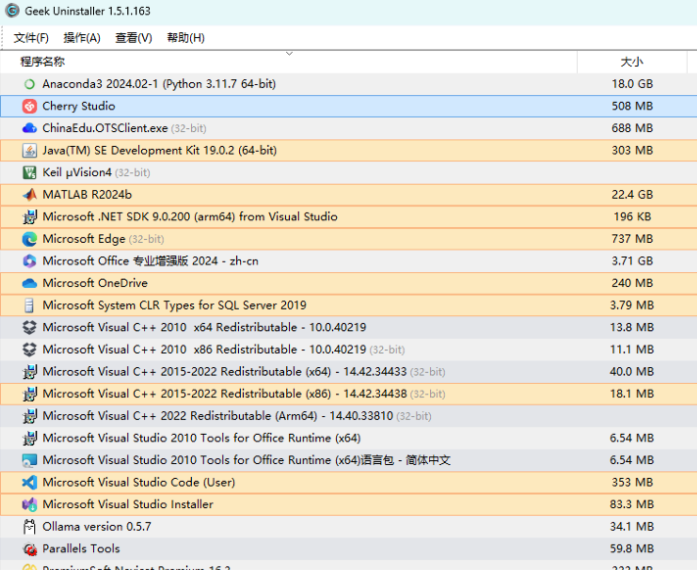The height and width of the screenshot is (570, 697).
Task: Click icon for Office Runtime 语言包 entry
Action: coord(29,461)
